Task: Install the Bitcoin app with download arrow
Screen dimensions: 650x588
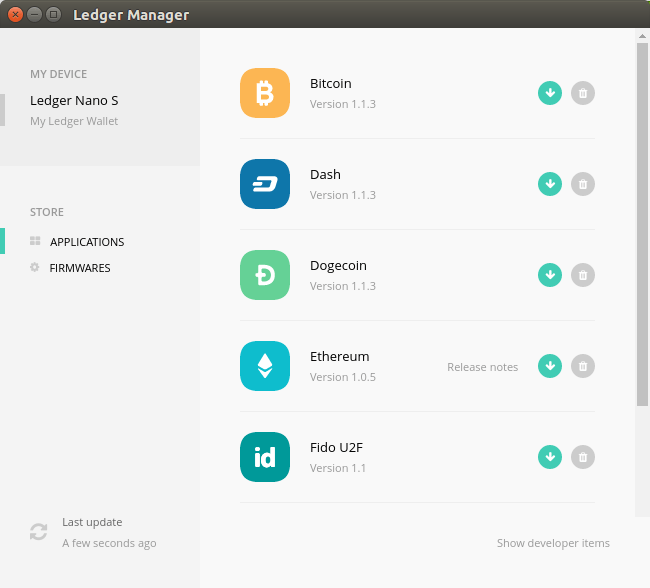Action: [x=550, y=93]
